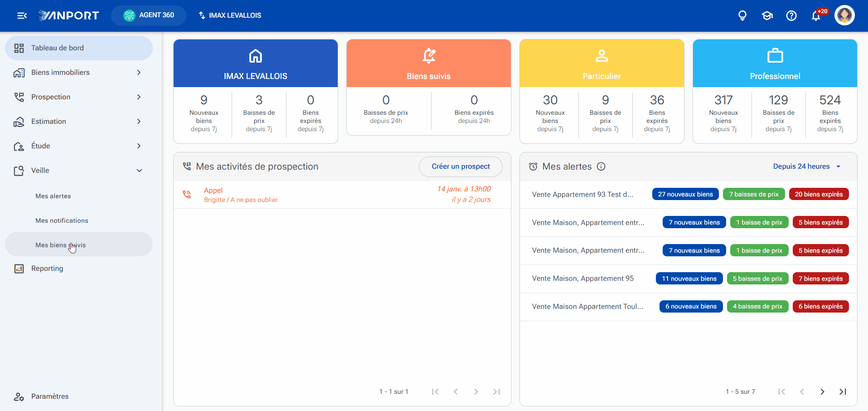Click the info icon beside Mes alertes
Image resolution: width=868 pixels, height=411 pixels.
(601, 166)
